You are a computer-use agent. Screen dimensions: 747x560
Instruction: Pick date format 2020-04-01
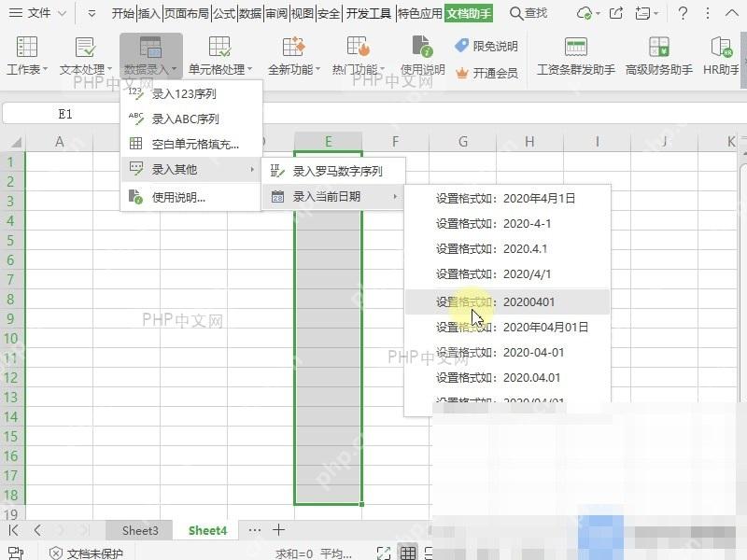coord(507,353)
